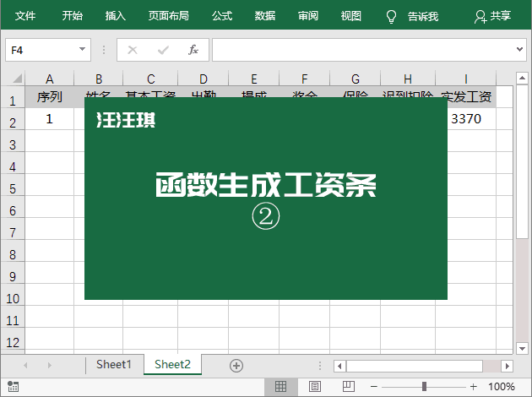Click the Name Box showing F4
Screen dimensions: 532x397
48,50
